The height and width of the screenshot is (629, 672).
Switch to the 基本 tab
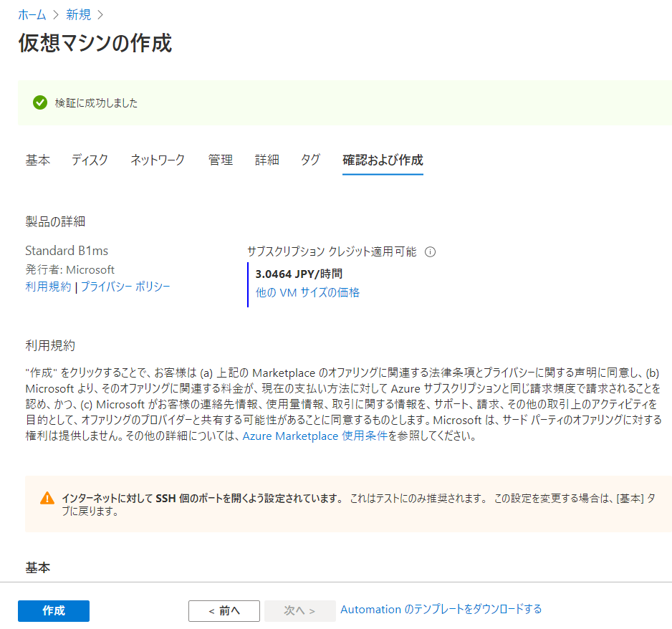(x=38, y=160)
